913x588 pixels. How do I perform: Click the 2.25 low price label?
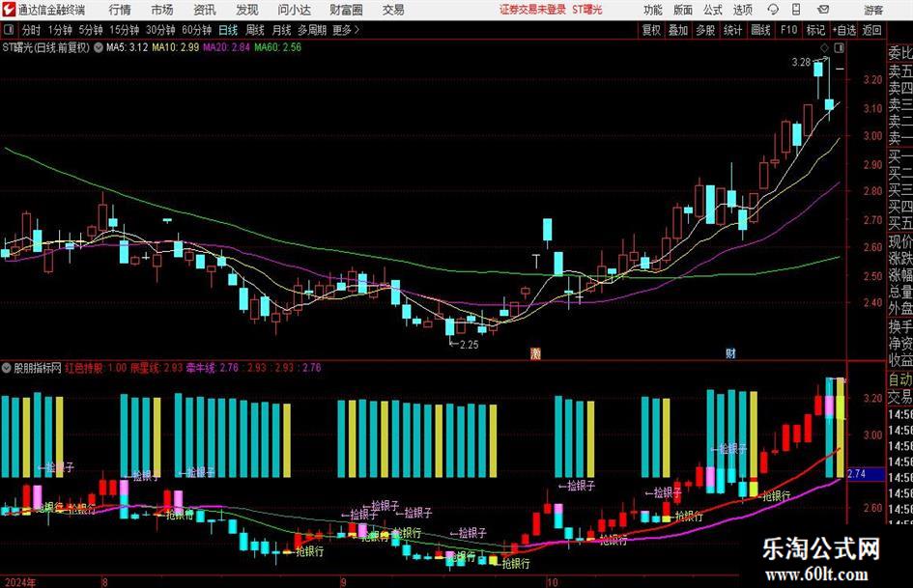[x=469, y=345]
